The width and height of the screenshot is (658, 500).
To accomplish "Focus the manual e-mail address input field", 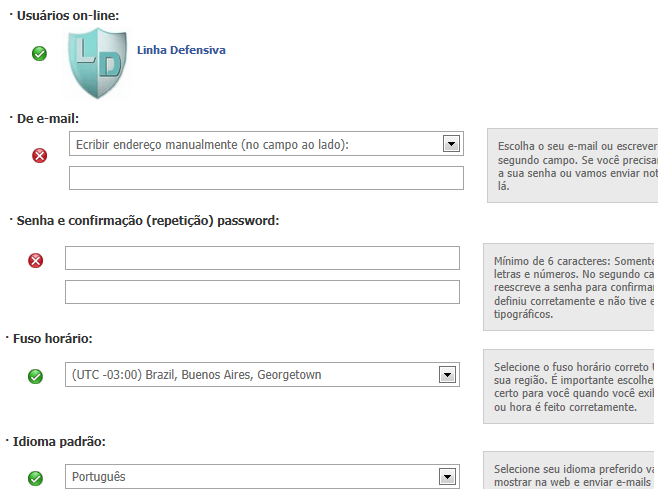I will pos(266,178).
